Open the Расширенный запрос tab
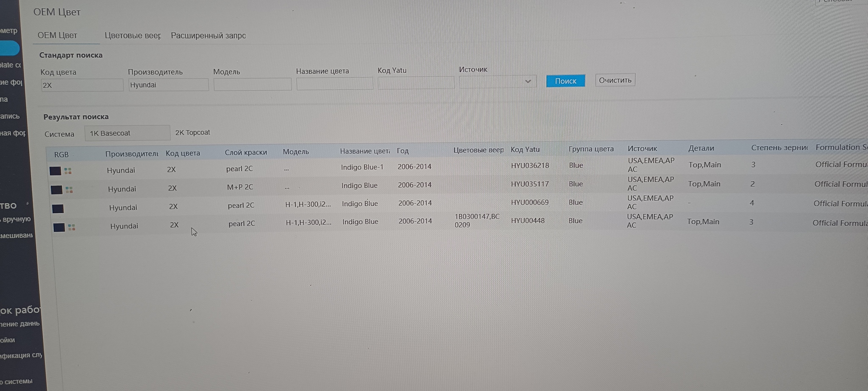This screenshot has width=868, height=391. (208, 36)
